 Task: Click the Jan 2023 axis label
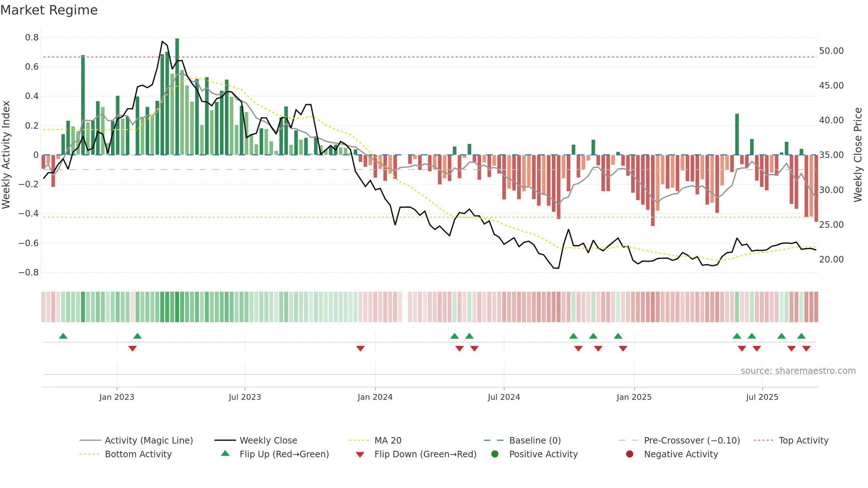[117, 397]
